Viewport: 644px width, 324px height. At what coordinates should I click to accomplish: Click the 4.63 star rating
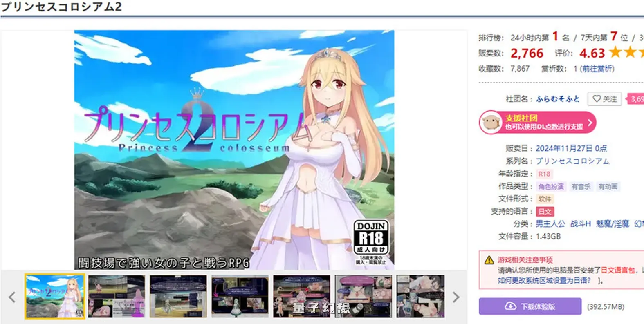coord(592,53)
